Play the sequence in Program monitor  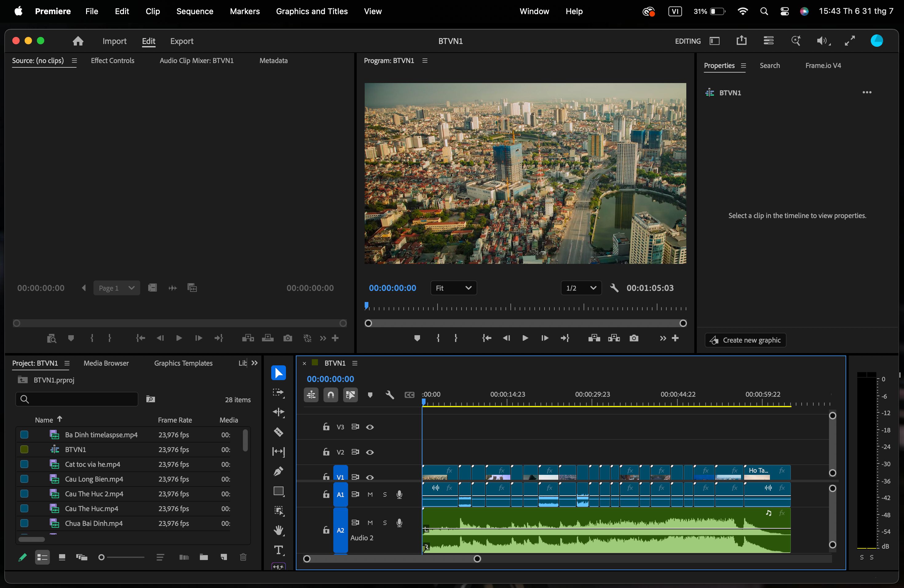coord(525,338)
